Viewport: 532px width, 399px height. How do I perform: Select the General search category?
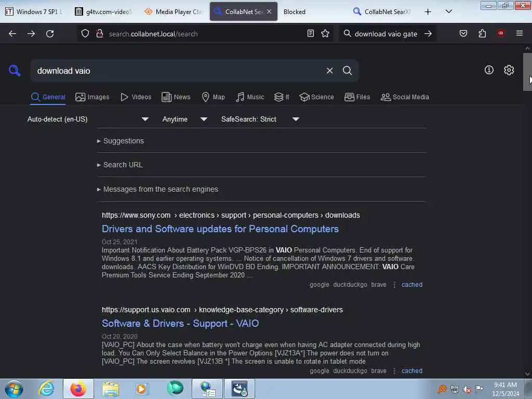pyautogui.click(x=48, y=97)
